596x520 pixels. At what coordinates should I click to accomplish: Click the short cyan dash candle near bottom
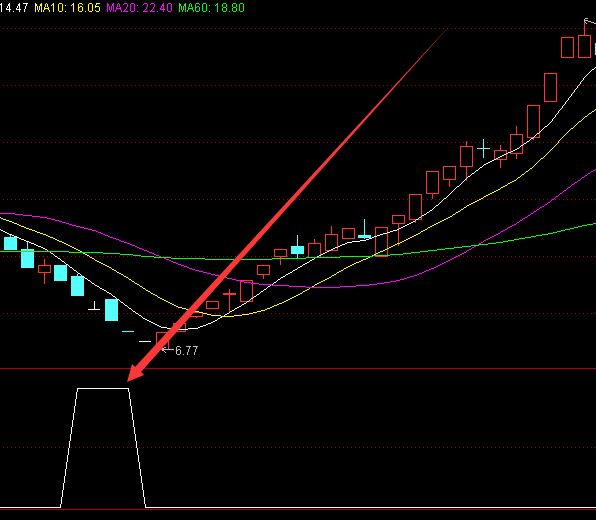(x=128, y=331)
